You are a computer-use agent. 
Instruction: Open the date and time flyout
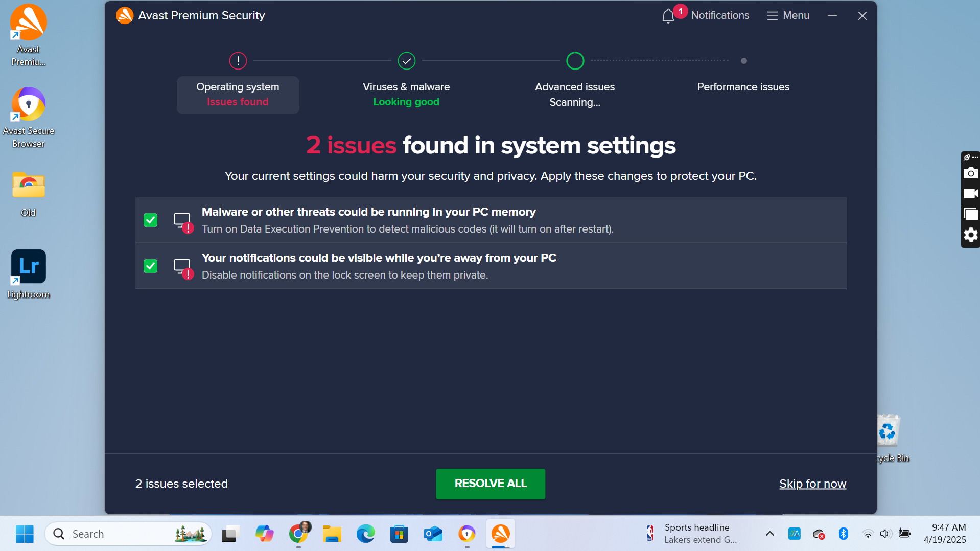tap(945, 534)
